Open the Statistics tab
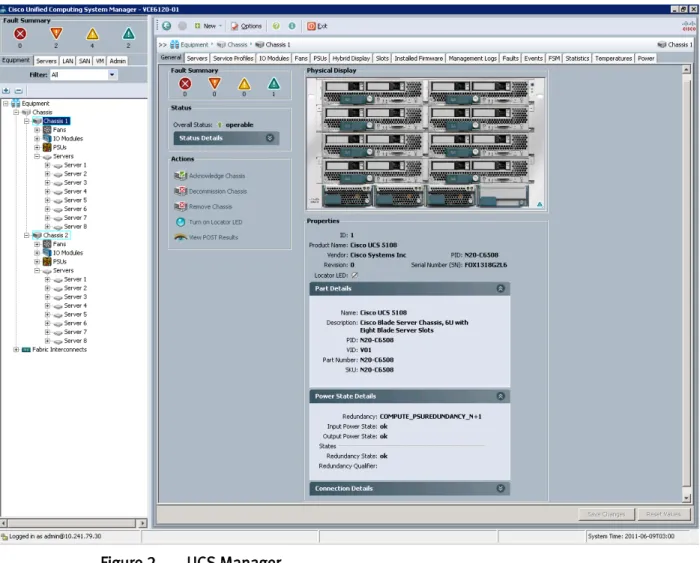 (577, 58)
